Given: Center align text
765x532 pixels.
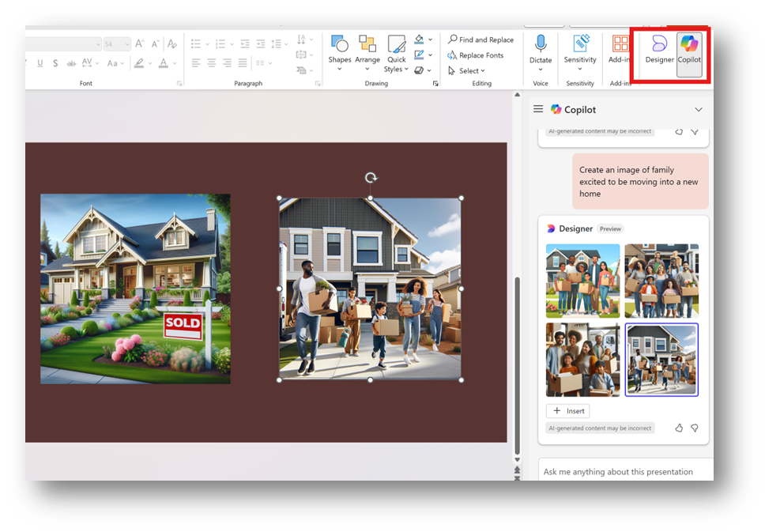Looking at the screenshot, I should pos(212,62).
